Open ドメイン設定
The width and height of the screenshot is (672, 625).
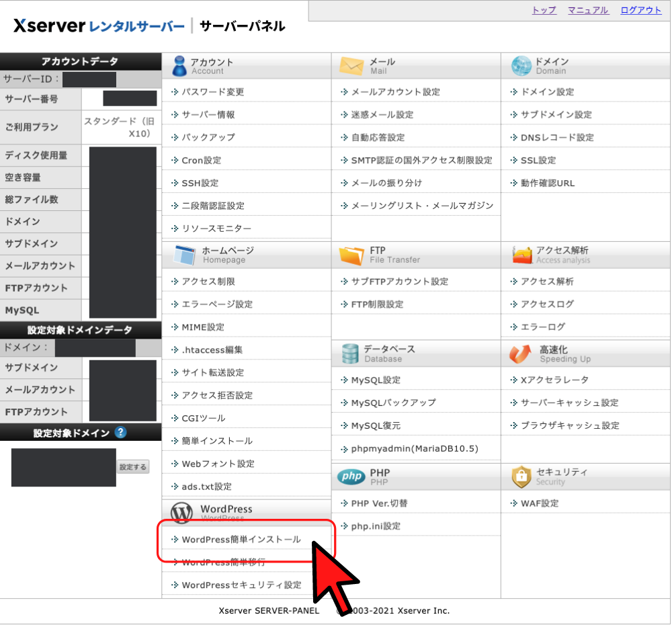tap(547, 92)
